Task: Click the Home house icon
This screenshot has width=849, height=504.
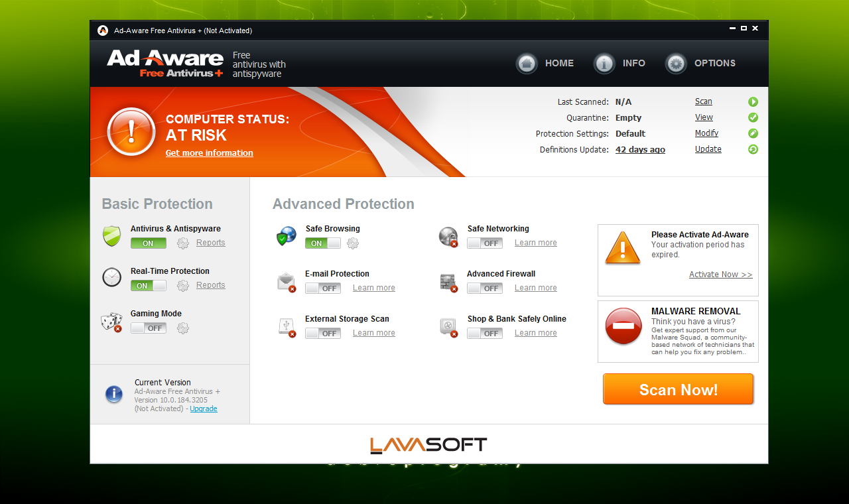Action: tap(527, 64)
